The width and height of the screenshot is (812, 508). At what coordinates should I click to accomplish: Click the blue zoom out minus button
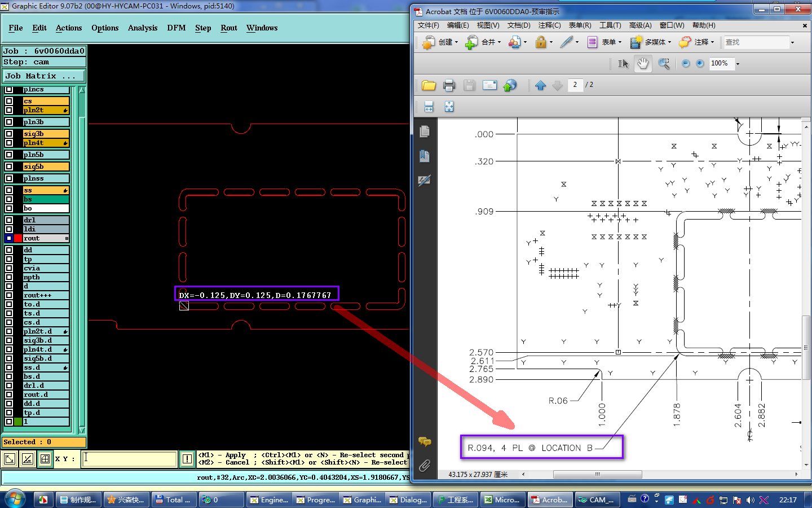coord(686,63)
